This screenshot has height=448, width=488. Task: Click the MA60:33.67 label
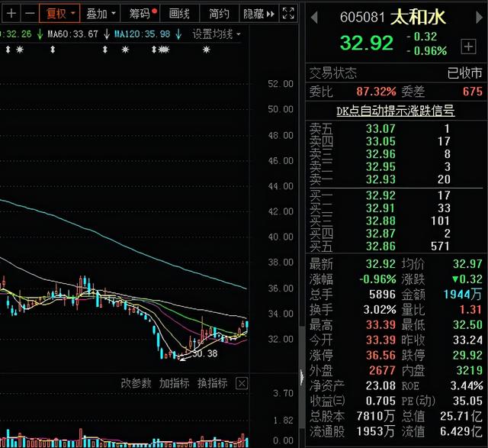tap(73, 34)
